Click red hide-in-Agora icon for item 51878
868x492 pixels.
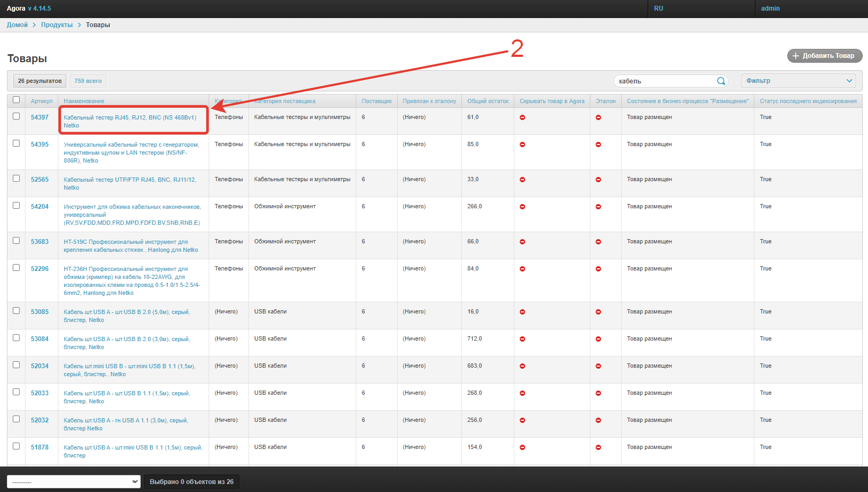point(522,447)
